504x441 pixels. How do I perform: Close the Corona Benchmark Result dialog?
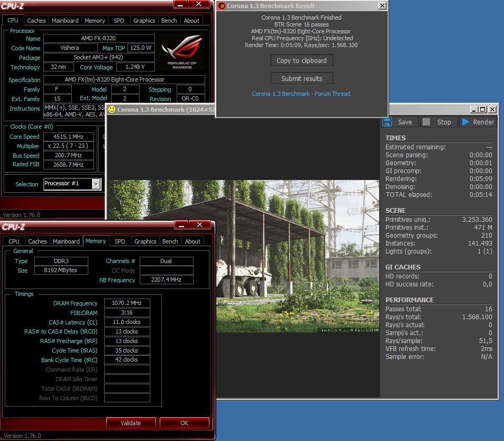click(382, 5)
